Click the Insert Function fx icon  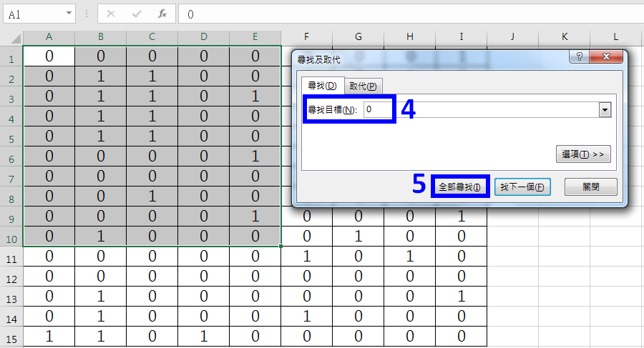coord(162,14)
